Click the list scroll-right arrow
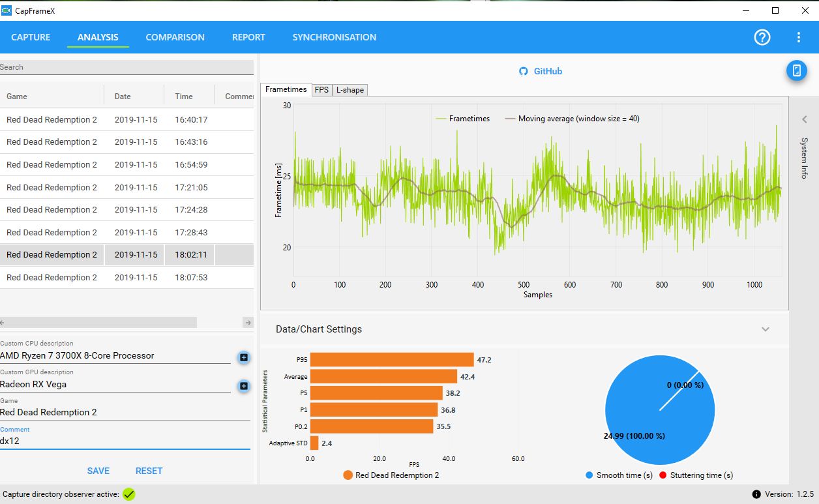Screen dimensions: 819x504 click(x=248, y=323)
